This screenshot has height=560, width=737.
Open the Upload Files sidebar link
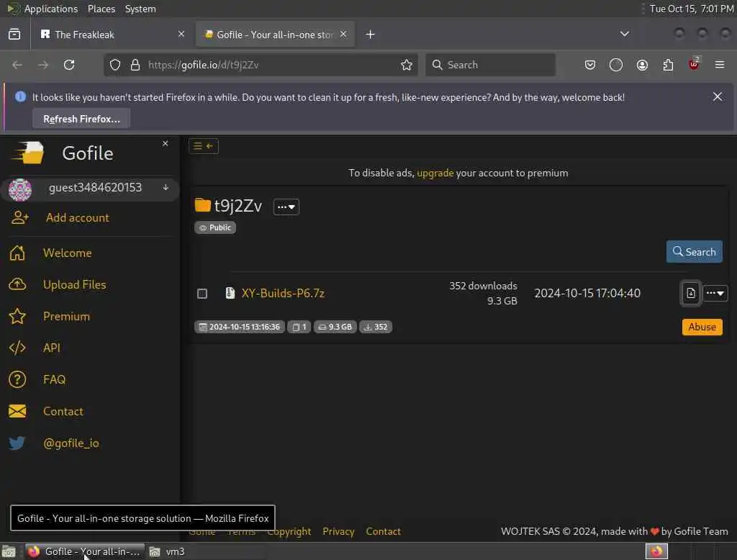click(74, 284)
